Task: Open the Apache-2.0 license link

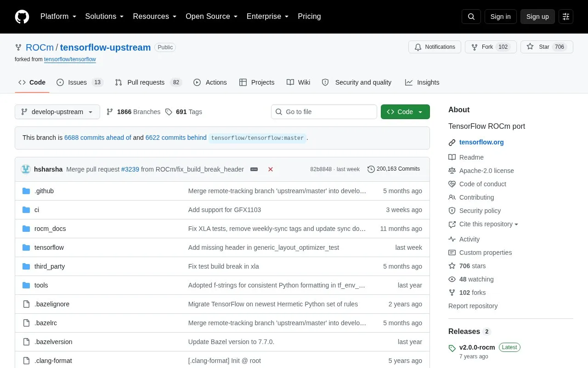Action: click(x=481, y=171)
